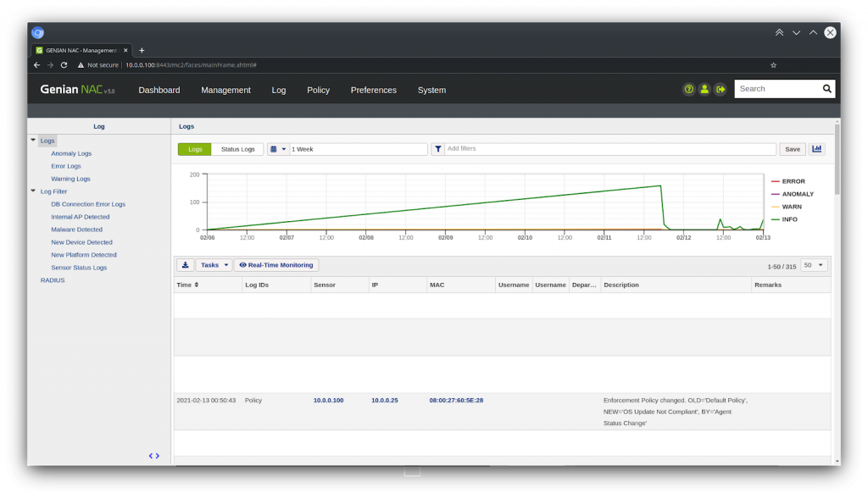Select the green Logs toggle button

point(195,149)
